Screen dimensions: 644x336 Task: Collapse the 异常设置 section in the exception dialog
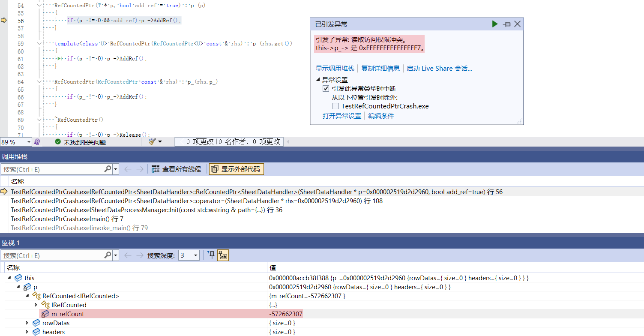point(318,79)
